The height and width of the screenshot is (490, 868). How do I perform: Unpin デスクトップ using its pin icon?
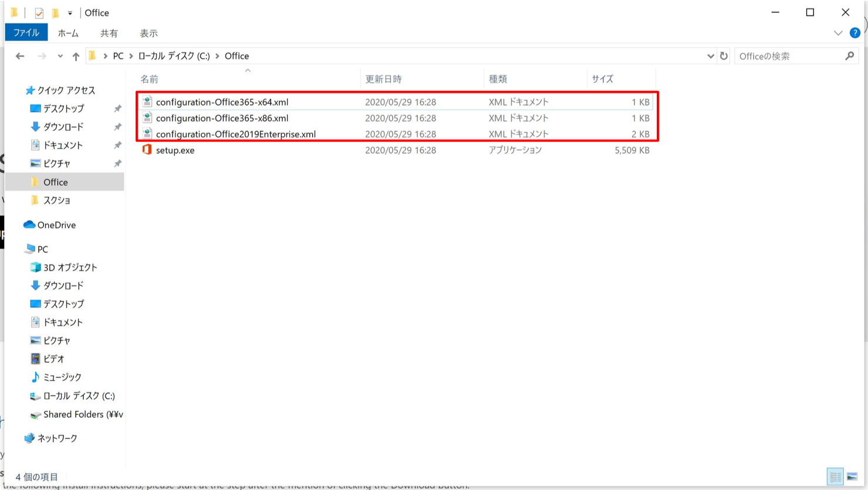pos(117,109)
